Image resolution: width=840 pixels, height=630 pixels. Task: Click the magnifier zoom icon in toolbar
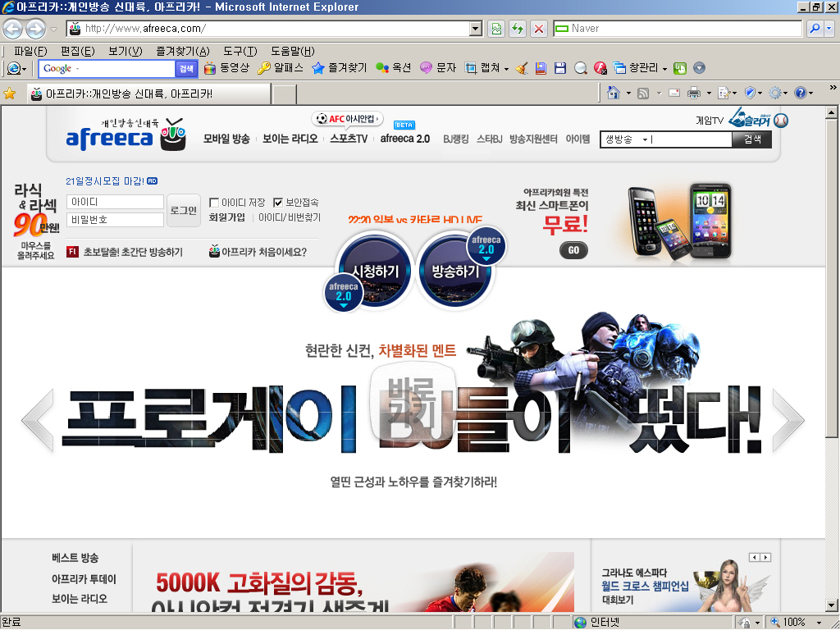pyautogui.click(x=580, y=68)
